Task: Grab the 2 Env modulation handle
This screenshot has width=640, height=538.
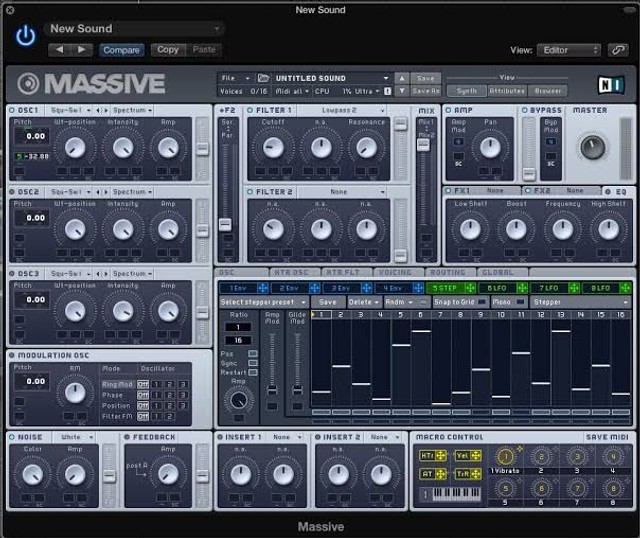Action: click(314, 288)
